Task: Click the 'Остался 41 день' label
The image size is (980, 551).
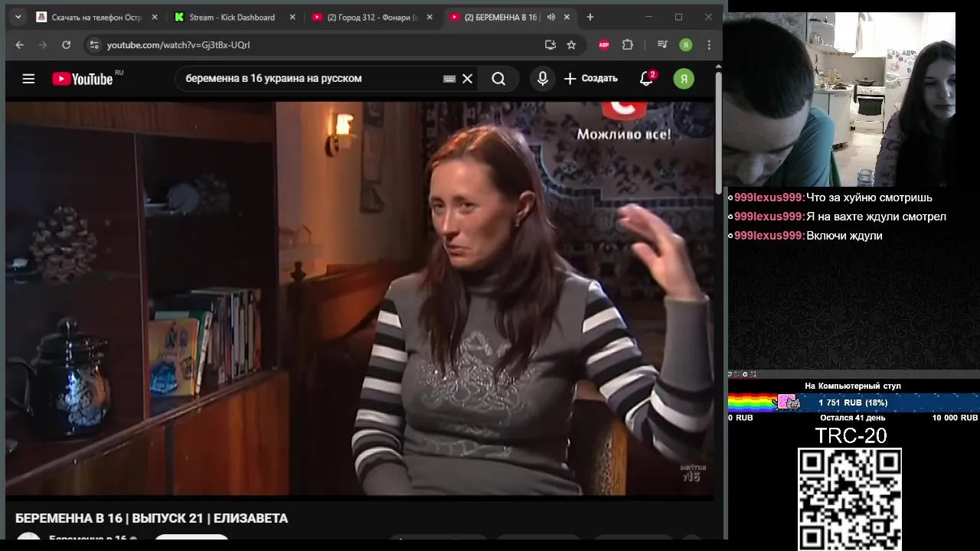Action: pyautogui.click(x=853, y=418)
